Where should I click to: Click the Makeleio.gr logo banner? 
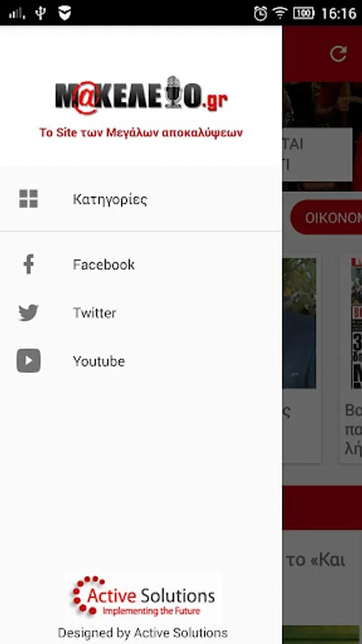pos(141,95)
